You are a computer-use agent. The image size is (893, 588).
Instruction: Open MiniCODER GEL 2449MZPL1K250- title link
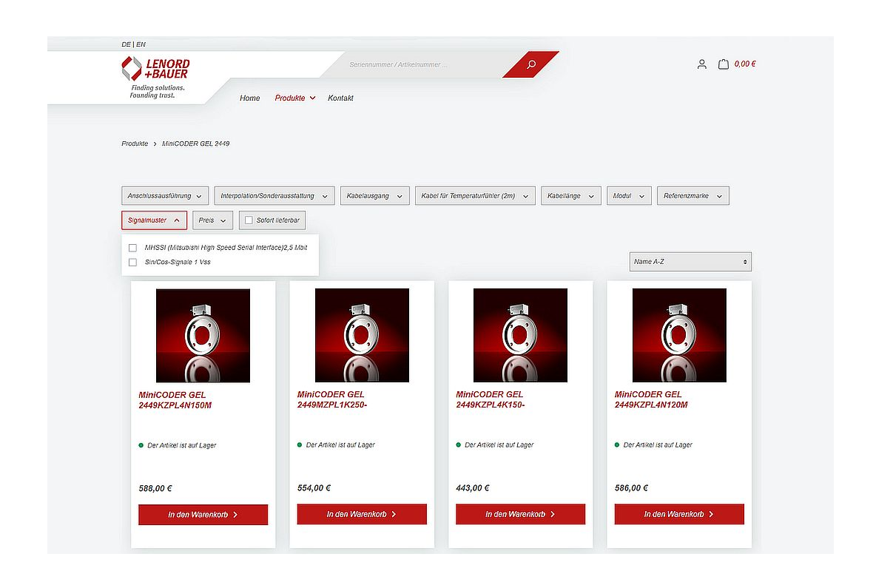tap(333, 400)
